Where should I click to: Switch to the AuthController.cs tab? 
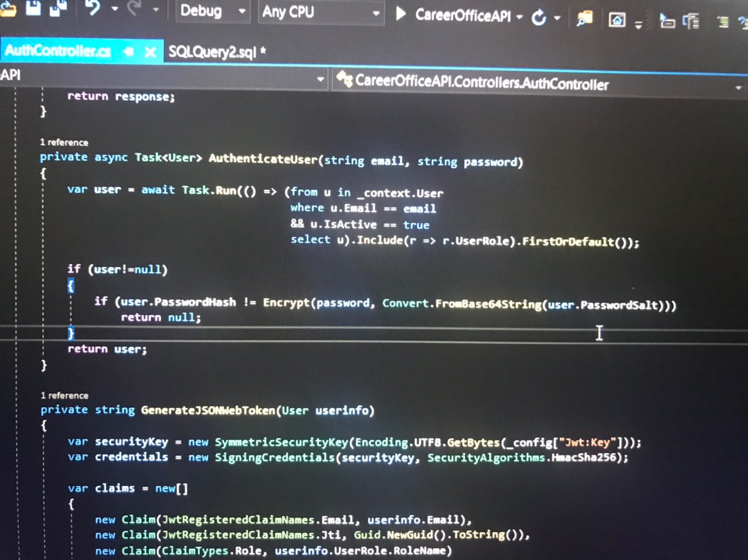click(x=57, y=51)
